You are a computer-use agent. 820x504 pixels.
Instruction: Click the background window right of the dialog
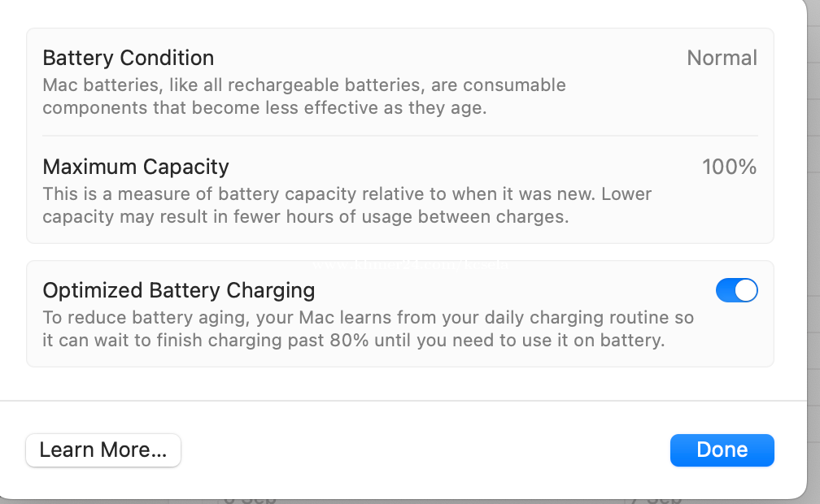pyautogui.click(x=812, y=244)
